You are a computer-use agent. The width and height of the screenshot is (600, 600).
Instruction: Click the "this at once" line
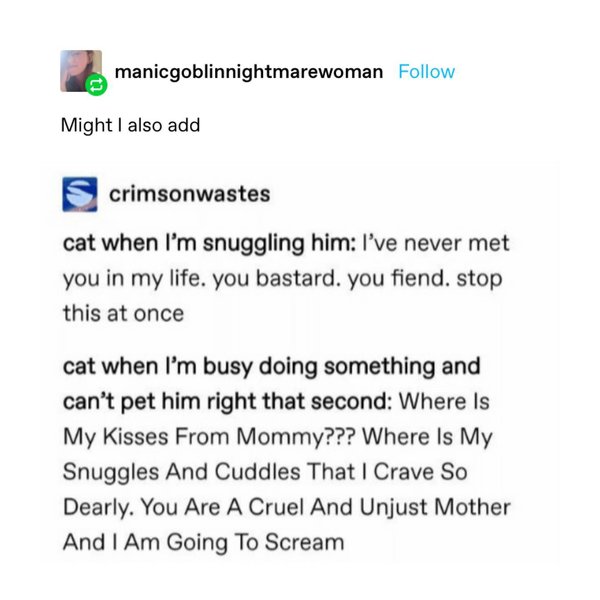click(x=123, y=313)
